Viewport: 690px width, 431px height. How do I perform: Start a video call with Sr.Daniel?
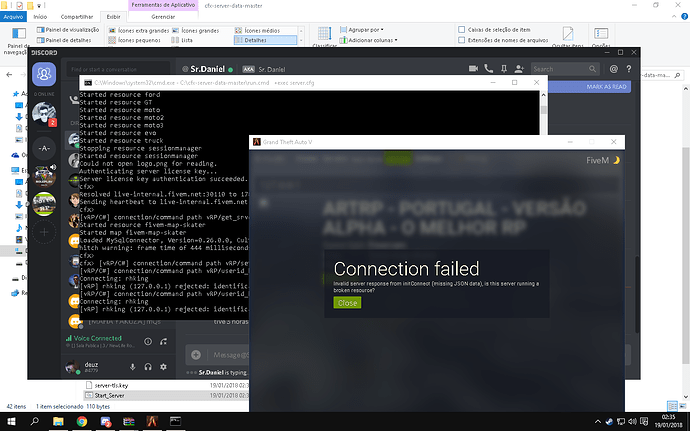click(x=473, y=69)
